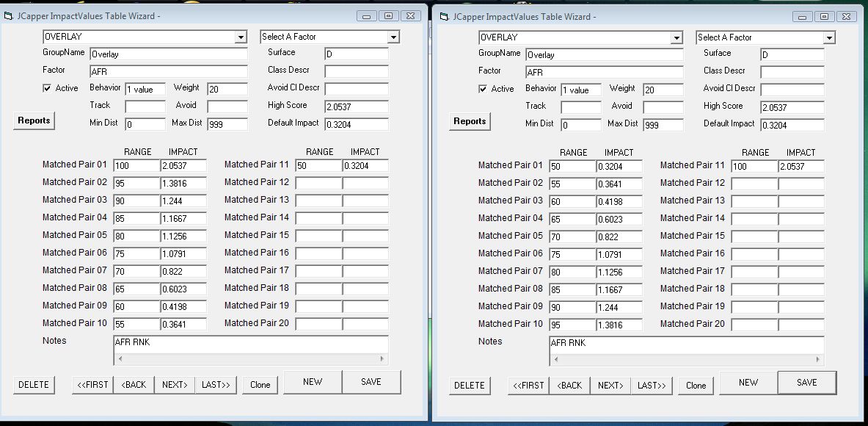Click Matched Pair 11 range field in left window

point(319,166)
